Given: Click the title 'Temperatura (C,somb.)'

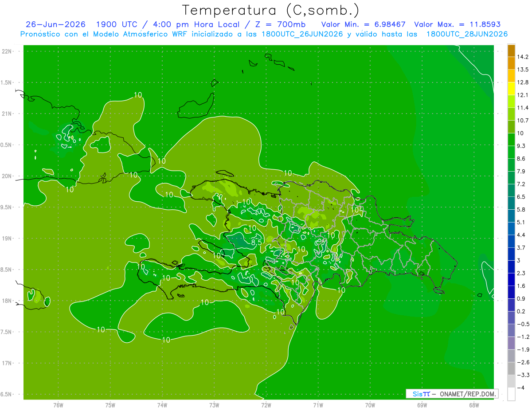Looking at the screenshot, I should coord(271,10).
